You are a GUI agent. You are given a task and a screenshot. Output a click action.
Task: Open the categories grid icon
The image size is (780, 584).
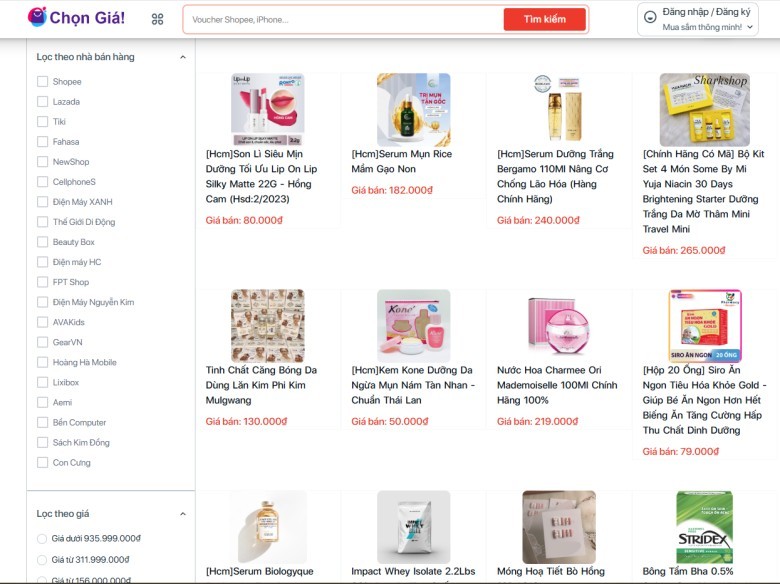(157, 19)
